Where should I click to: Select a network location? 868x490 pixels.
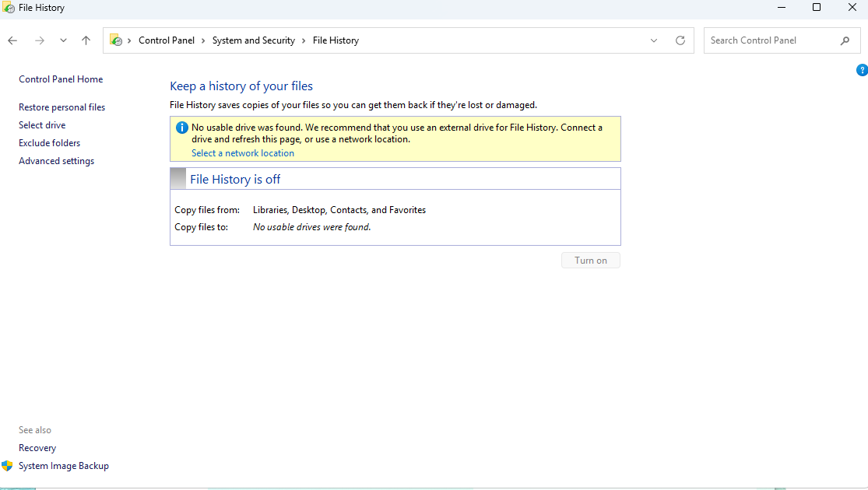(242, 152)
